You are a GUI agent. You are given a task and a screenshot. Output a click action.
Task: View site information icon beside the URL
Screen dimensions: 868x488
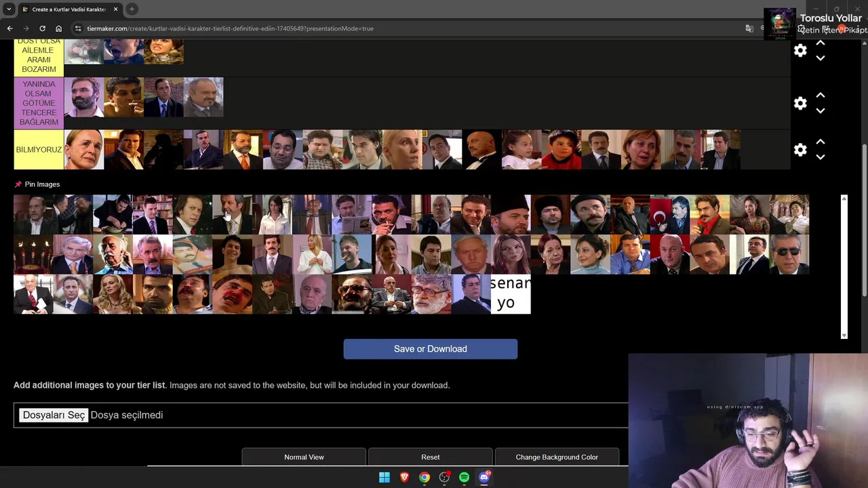pos(78,28)
